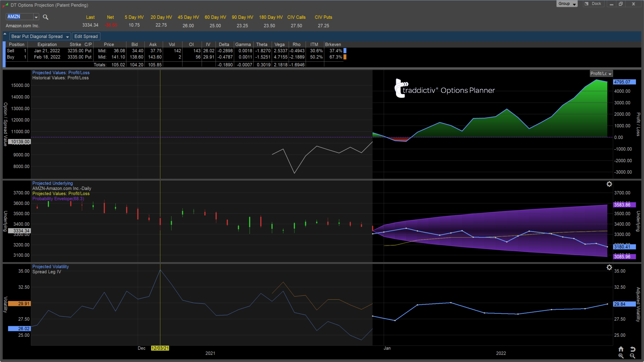This screenshot has width=644, height=362.
Task: Open the Bear Put Diagonal Spread dropdown
Action: pyautogui.click(x=40, y=37)
